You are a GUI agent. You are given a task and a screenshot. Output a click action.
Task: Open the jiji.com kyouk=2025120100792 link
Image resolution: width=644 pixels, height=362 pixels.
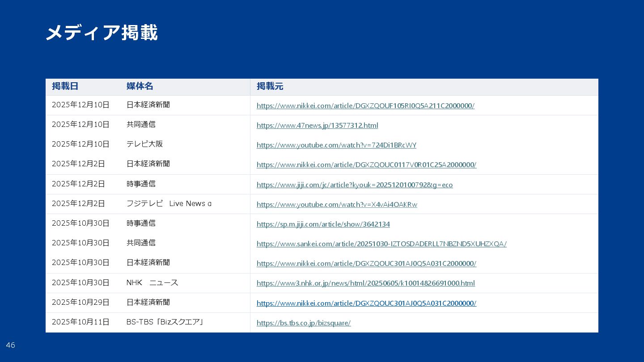coord(355,185)
